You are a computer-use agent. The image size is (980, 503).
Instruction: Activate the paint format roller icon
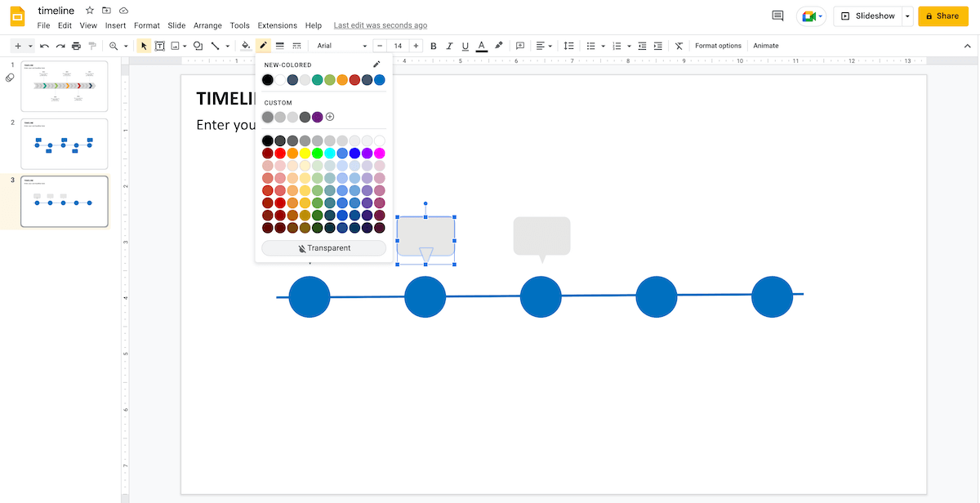coord(92,46)
